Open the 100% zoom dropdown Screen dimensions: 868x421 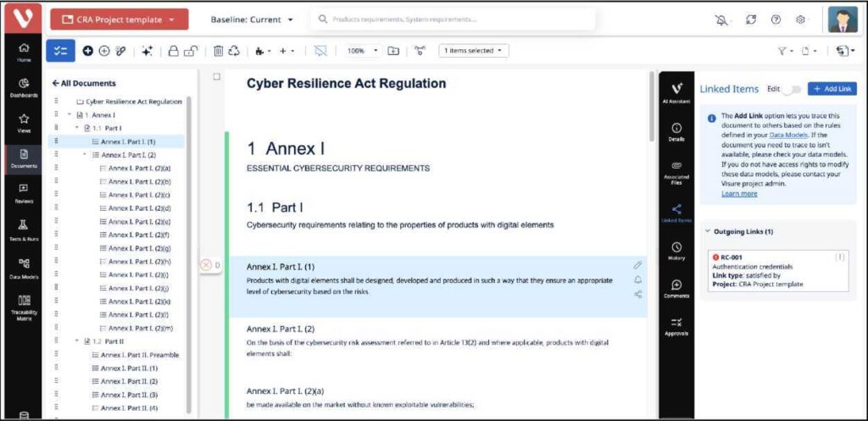click(x=361, y=51)
